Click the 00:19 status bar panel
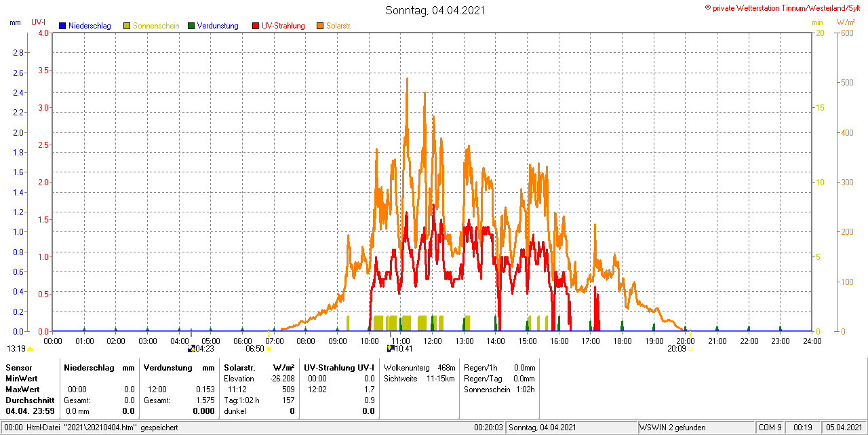The height and width of the screenshot is (435, 868). [803, 428]
